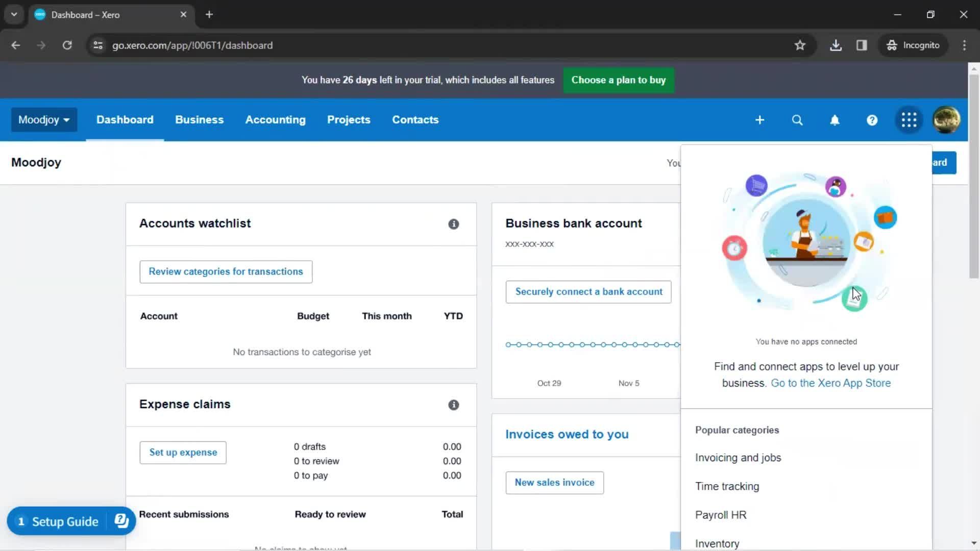The width and height of the screenshot is (980, 551).
Task: Click the Incognito indicator button
Action: click(x=914, y=45)
